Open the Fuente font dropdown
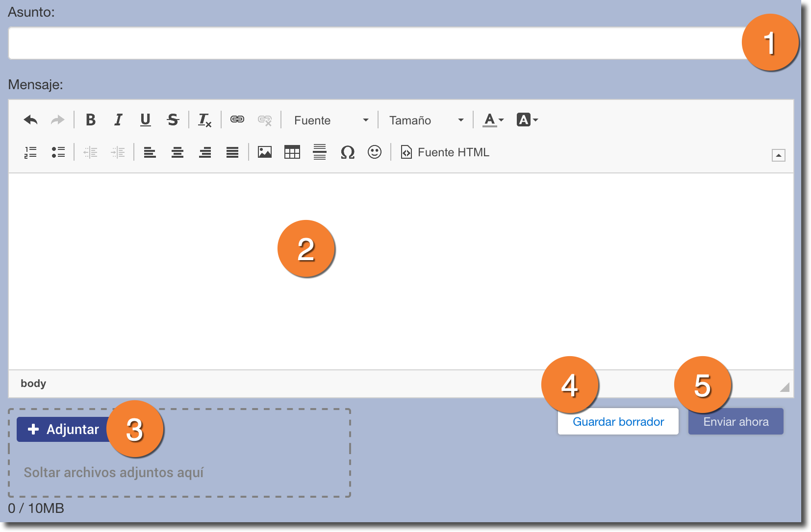811x532 pixels. (x=330, y=121)
